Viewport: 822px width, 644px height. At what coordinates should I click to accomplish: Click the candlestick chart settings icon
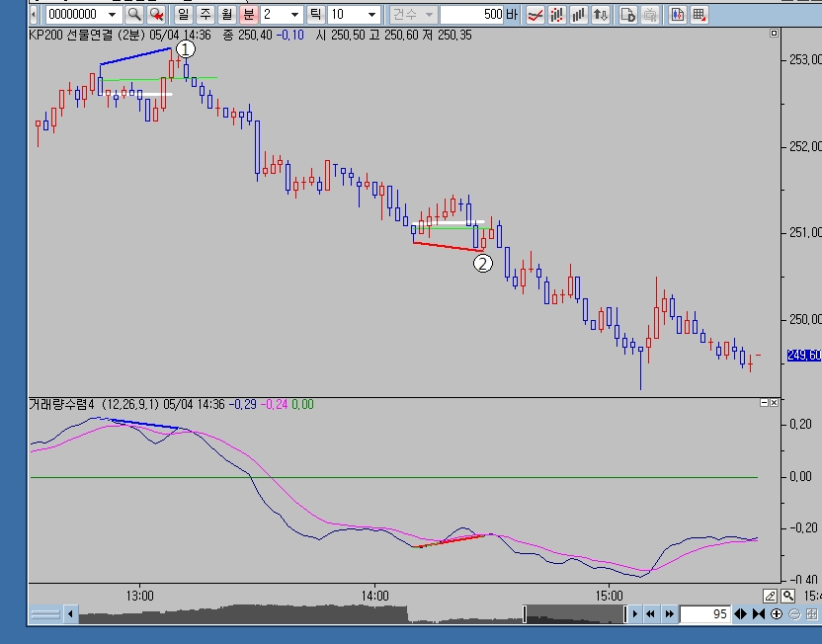pyautogui.click(x=678, y=15)
